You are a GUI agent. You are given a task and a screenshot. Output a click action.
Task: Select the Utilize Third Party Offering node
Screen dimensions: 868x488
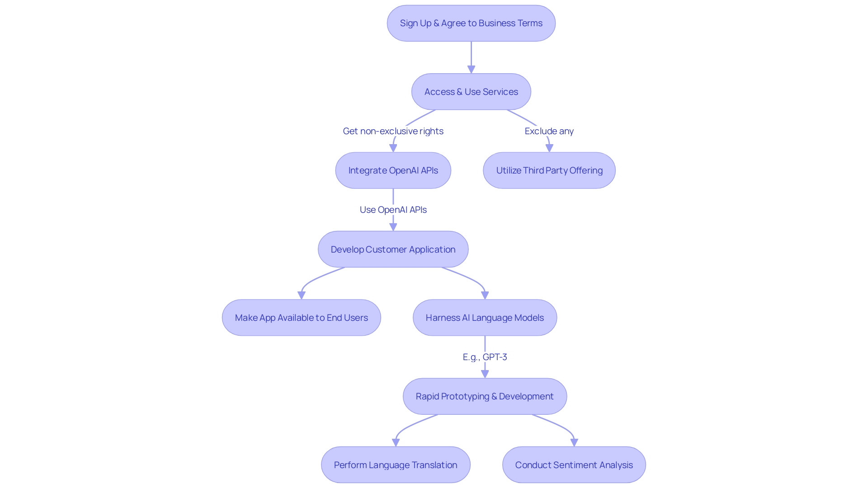549,170
